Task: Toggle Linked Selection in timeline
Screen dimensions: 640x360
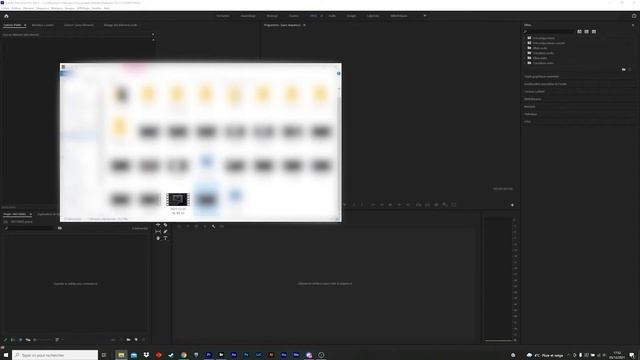Action: coord(196,227)
